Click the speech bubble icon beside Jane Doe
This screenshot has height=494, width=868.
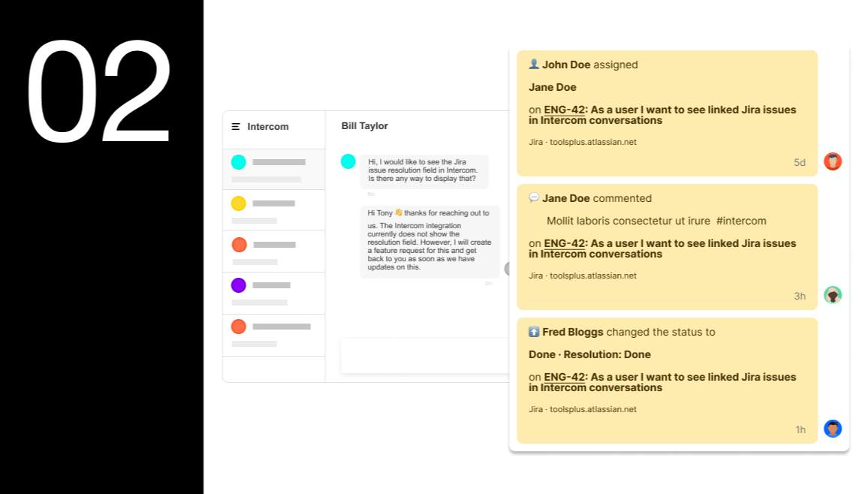tap(534, 197)
